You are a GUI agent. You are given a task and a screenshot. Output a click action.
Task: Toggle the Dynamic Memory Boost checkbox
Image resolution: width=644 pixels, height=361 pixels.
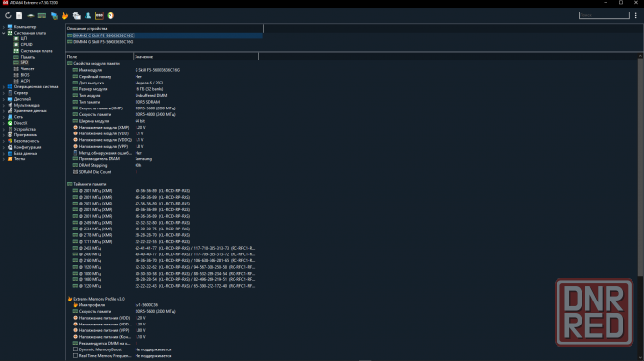point(75,349)
